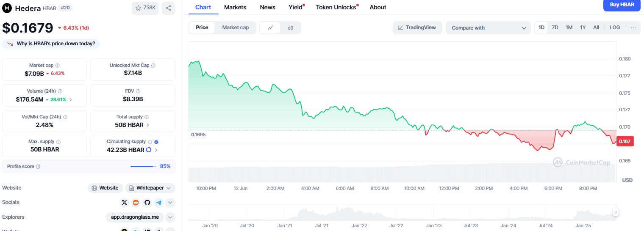Open Hedera's Telegram social icon
The height and width of the screenshot is (231, 644).
coord(158,203)
